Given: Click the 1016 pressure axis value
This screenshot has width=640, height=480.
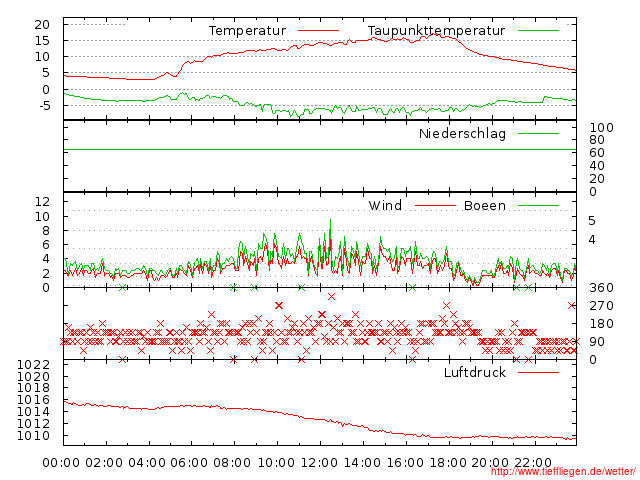Looking at the screenshot, I should click(33, 400).
